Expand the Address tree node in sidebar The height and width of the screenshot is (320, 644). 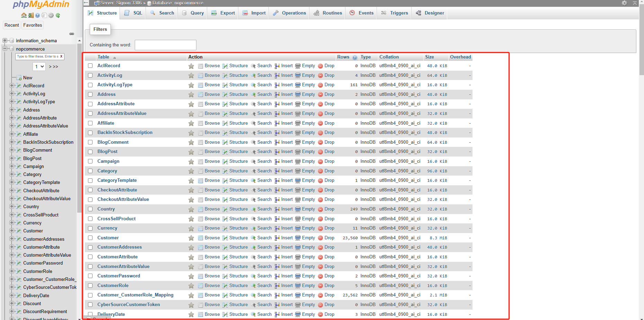[12, 110]
